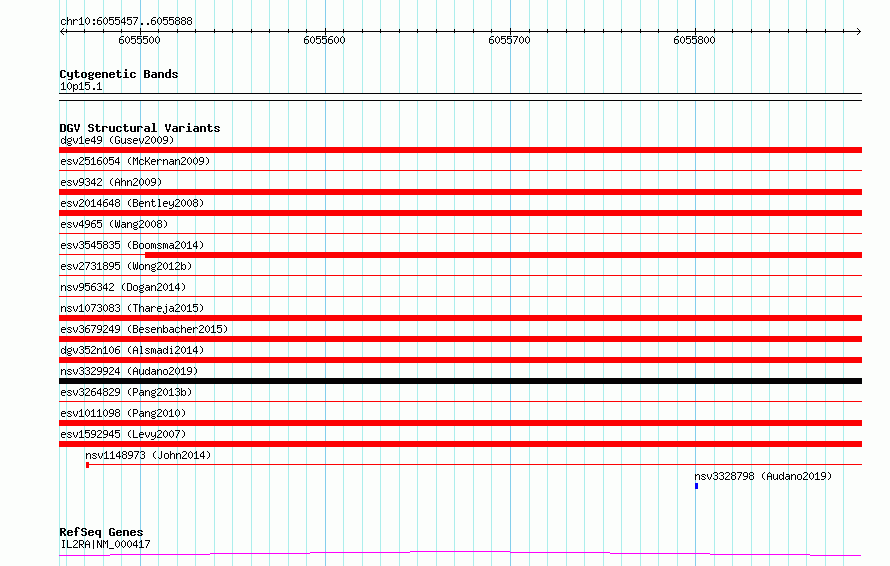890x566 pixels.
Task: Click the red bar of esv3545835 (Boomsma2014)
Action: (503, 255)
